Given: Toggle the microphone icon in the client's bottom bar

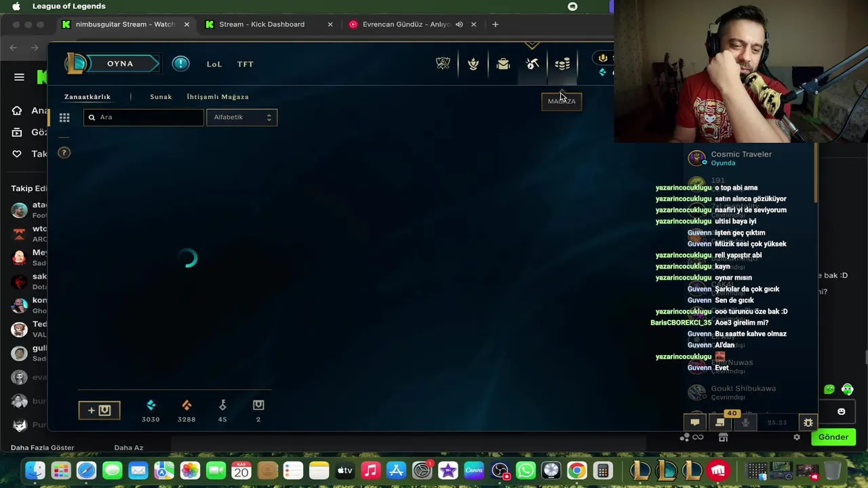Looking at the screenshot, I should 745,422.
